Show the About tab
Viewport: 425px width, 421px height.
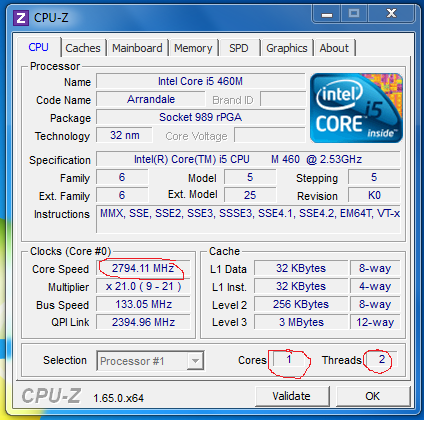pyautogui.click(x=334, y=48)
